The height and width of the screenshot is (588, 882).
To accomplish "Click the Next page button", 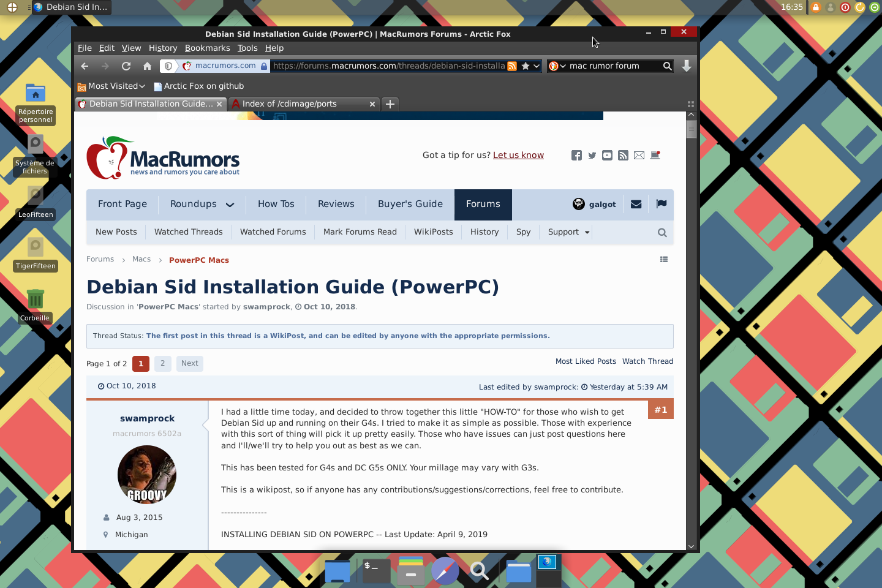I will [x=190, y=364].
